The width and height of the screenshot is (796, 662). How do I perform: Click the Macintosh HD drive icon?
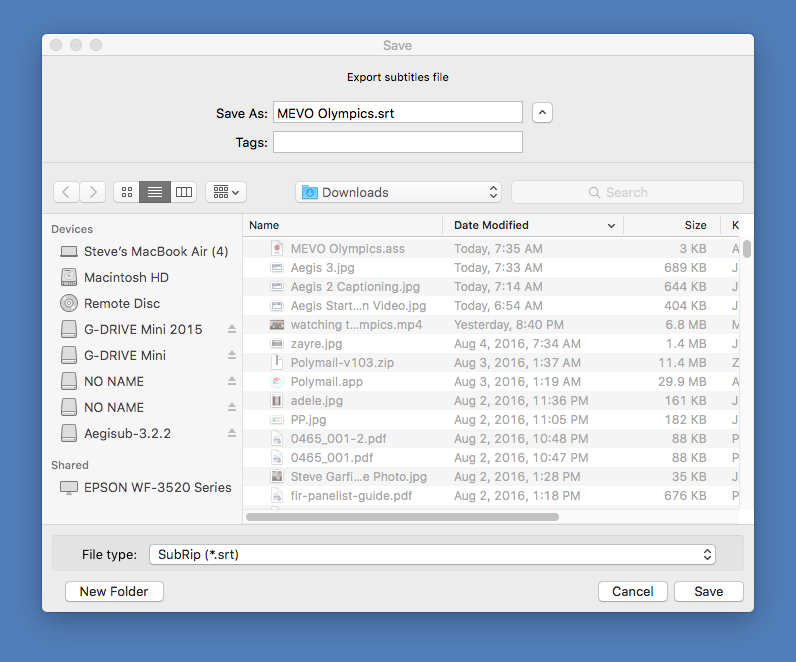point(69,277)
